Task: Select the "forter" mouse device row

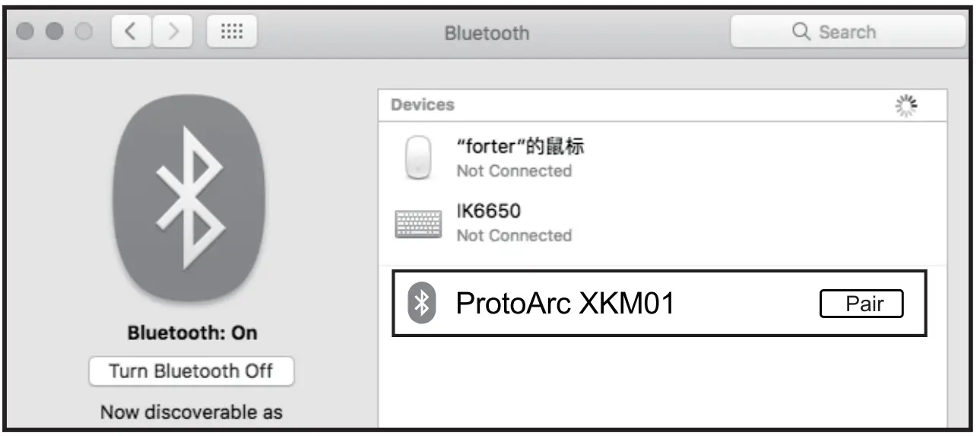Action: (522, 158)
